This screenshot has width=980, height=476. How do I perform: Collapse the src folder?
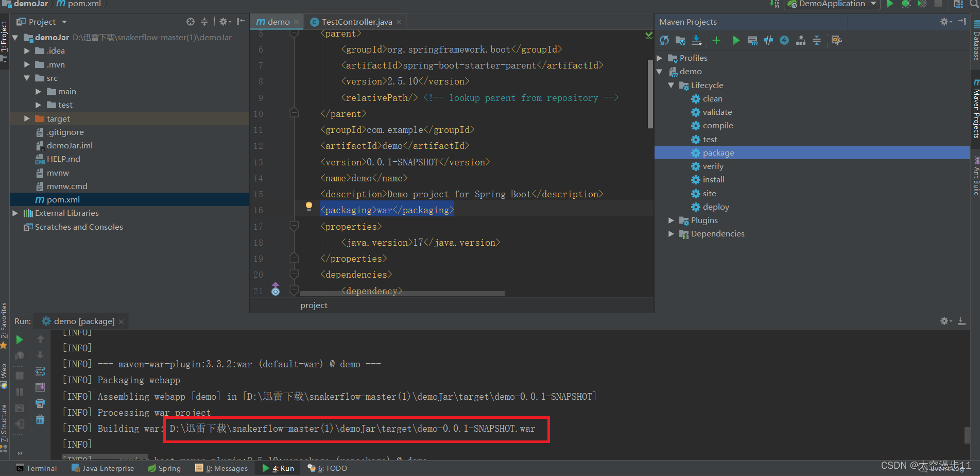[27, 78]
